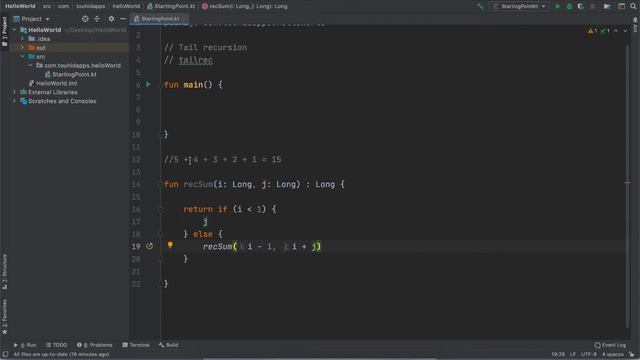This screenshot has height=360, width=640.
Task: Open the TODO tool window tab
Action: point(56,345)
